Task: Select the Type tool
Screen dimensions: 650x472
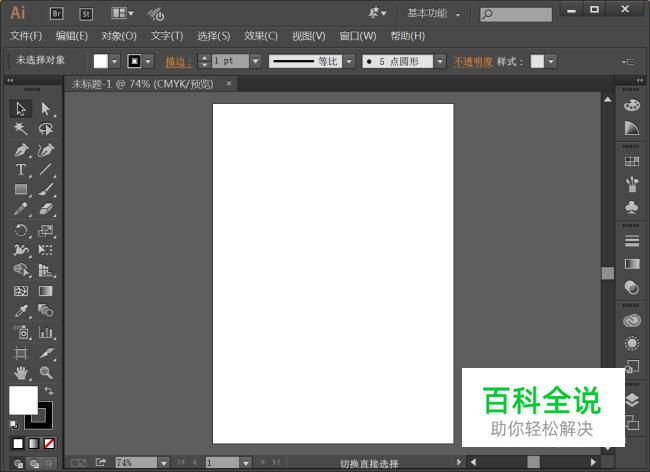Action: (x=21, y=170)
